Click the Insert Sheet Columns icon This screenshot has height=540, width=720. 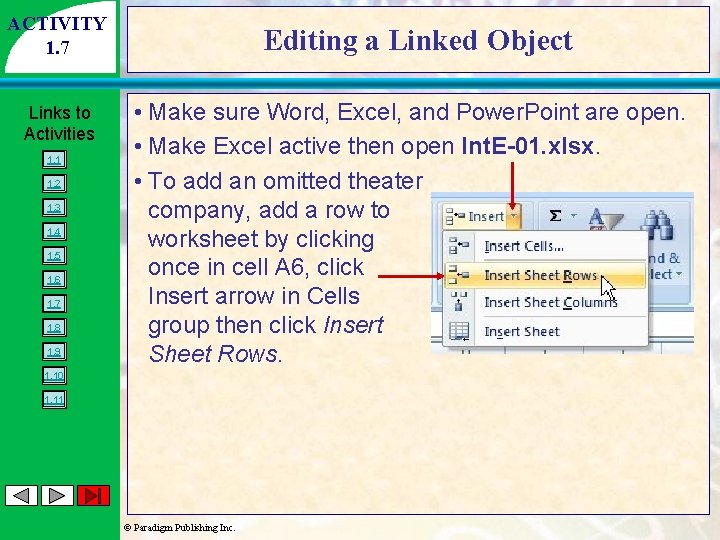pos(458,302)
